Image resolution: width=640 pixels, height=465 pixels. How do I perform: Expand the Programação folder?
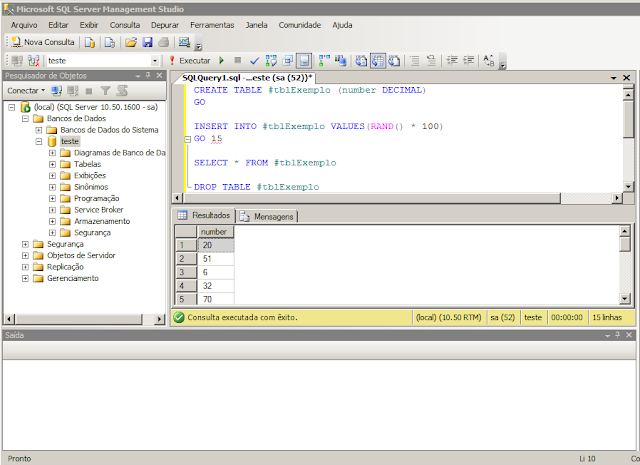pos(52,199)
